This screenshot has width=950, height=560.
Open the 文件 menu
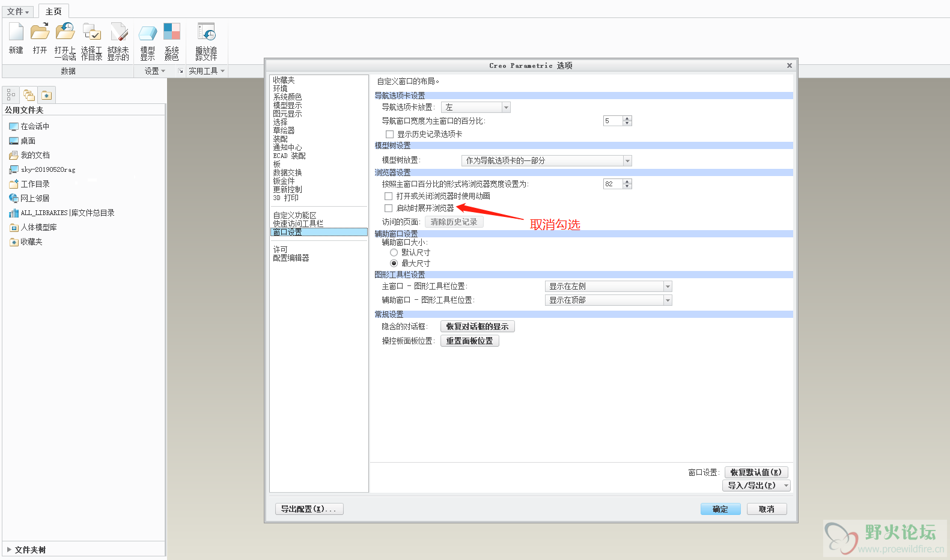18,11
